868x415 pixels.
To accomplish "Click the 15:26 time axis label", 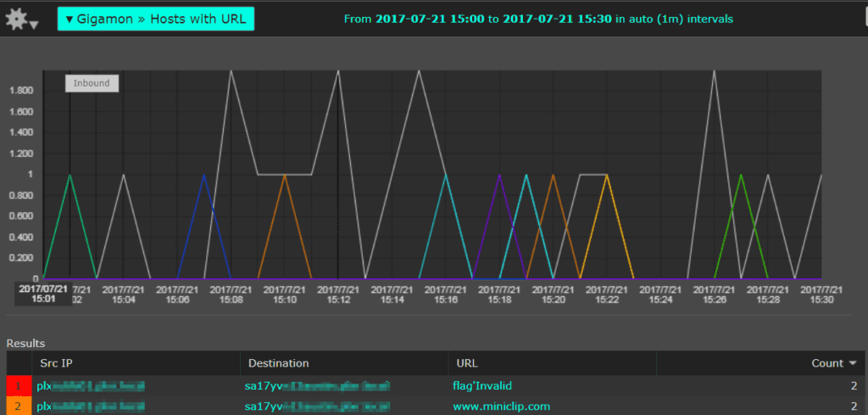I will click(x=714, y=294).
